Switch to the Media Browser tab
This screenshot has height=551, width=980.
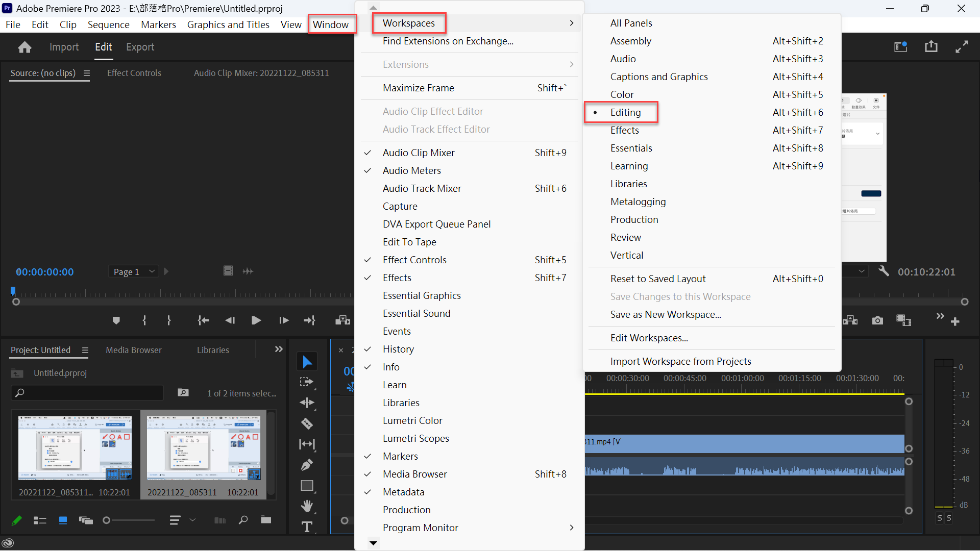coord(134,350)
